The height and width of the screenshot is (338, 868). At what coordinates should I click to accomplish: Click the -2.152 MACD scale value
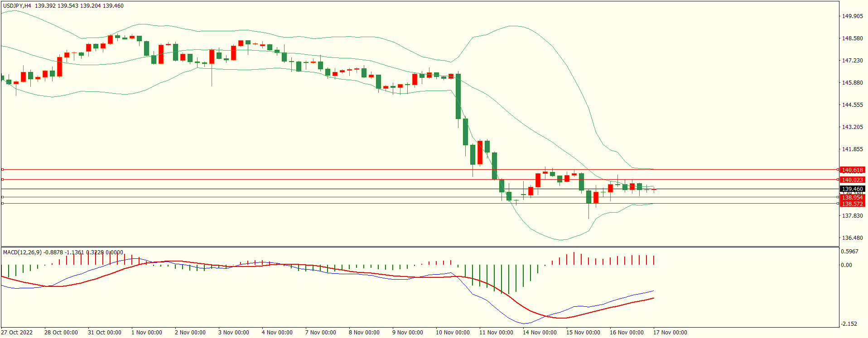pyautogui.click(x=849, y=324)
